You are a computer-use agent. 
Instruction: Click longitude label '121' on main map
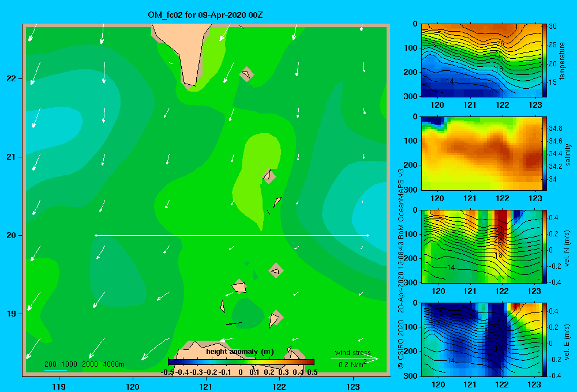point(206,386)
